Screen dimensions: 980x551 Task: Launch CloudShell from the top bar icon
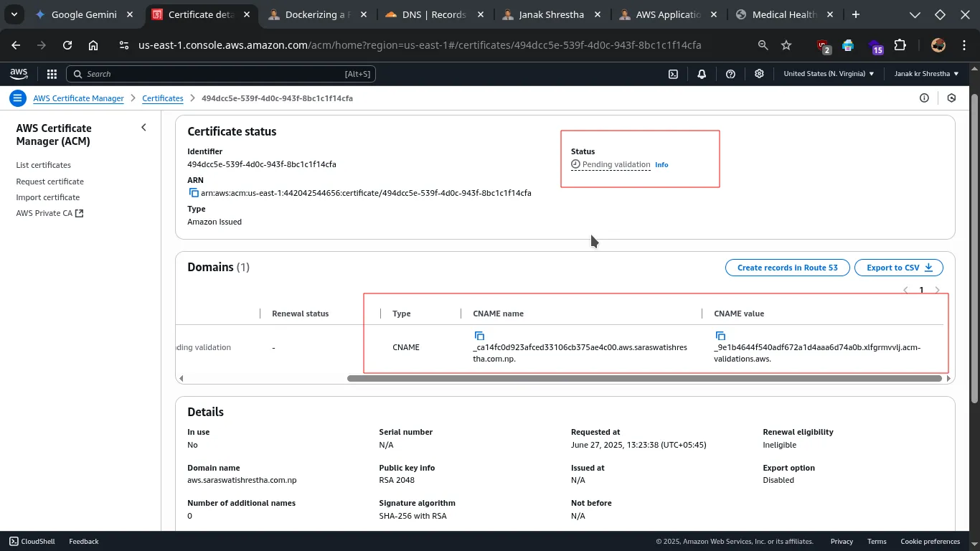click(x=673, y=74)
